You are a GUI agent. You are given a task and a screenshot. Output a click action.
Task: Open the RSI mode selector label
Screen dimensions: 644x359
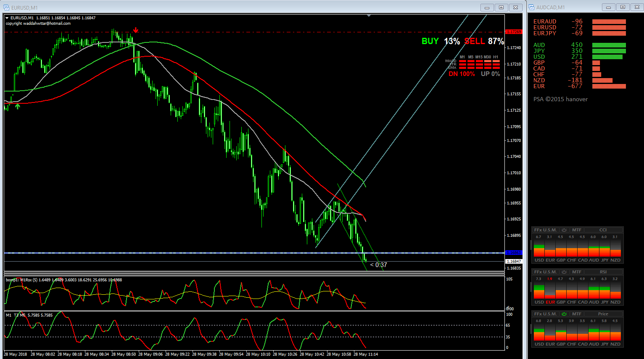point(603,272)
